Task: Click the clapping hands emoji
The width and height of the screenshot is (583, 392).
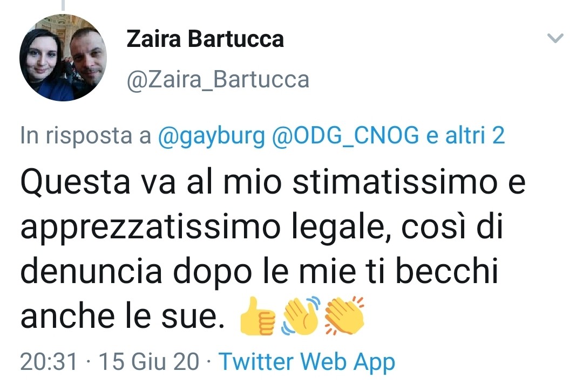Action: (344, 316)
